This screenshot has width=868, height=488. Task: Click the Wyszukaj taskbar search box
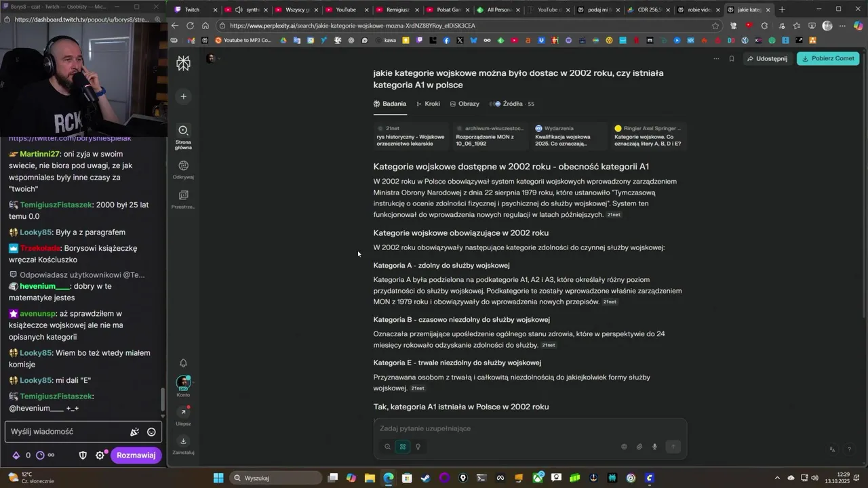coord(275,478)
